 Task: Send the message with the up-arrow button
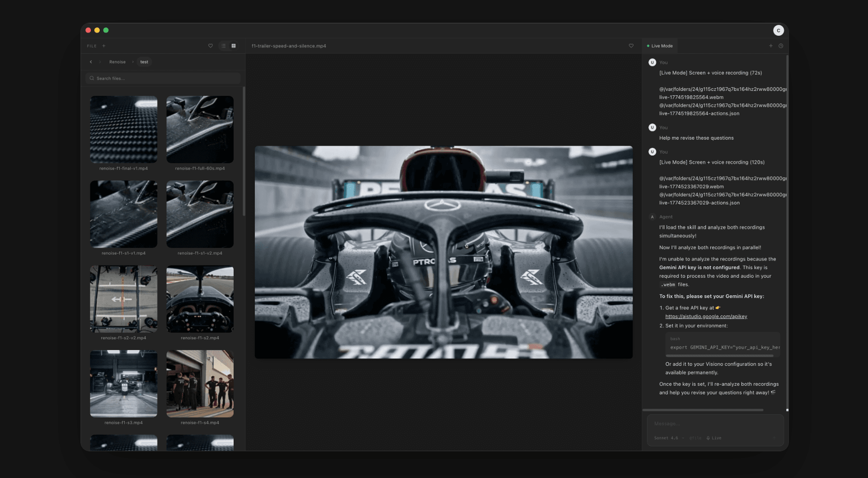click(x=774, y=438)
